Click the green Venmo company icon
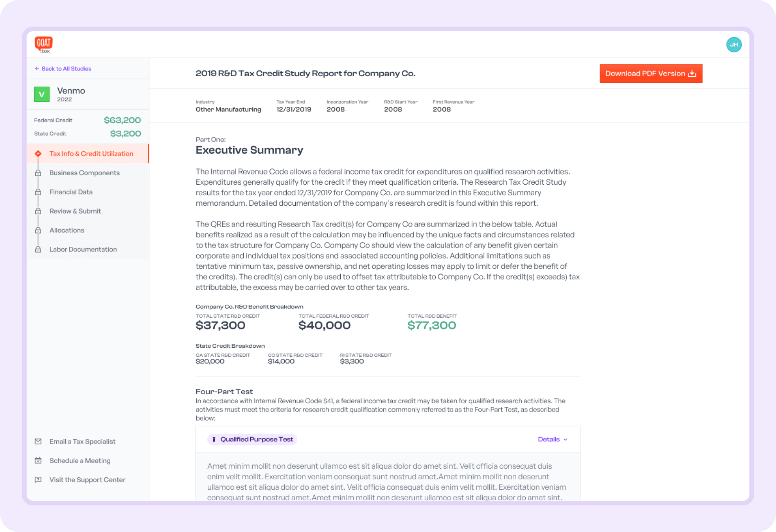The height and width of the screenshot is (532, 776). pos(42,94)
